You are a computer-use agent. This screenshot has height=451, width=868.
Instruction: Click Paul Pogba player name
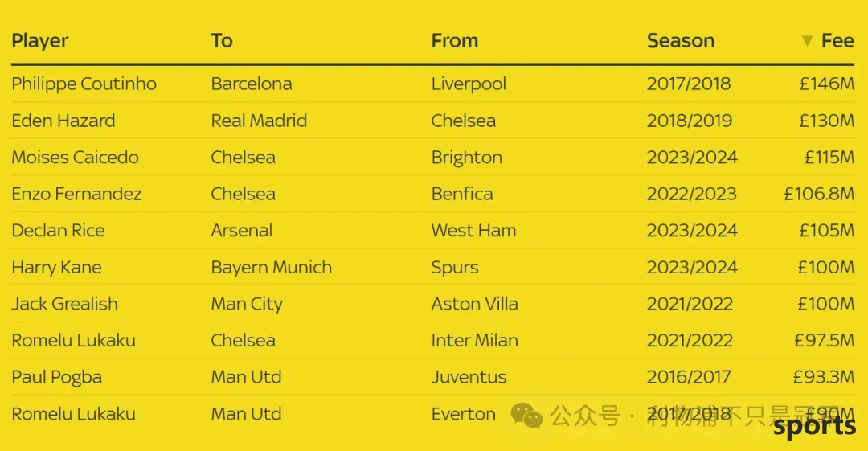pyautogui.click(x=56, y=377)
